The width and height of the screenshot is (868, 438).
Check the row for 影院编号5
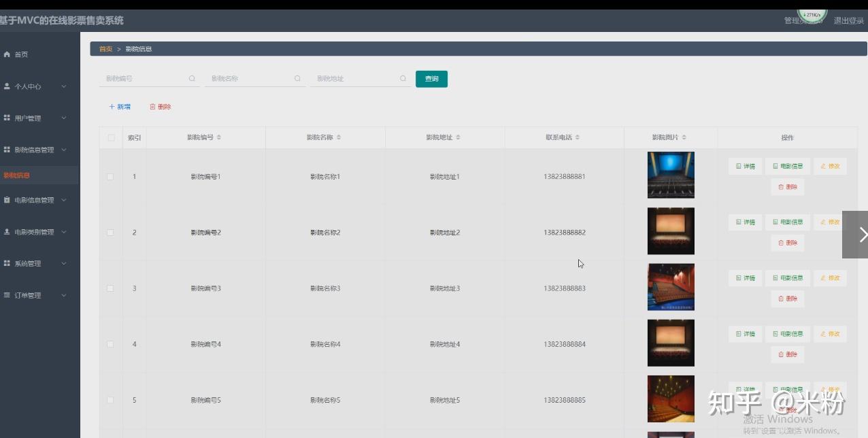pos(110,400)
